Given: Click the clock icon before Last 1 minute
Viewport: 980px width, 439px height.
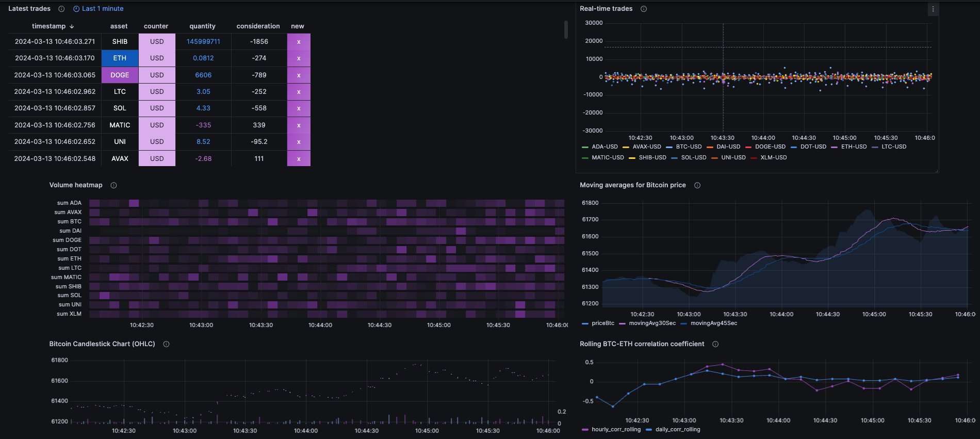Looking at the screenshot, I should (x=76, y=9).
